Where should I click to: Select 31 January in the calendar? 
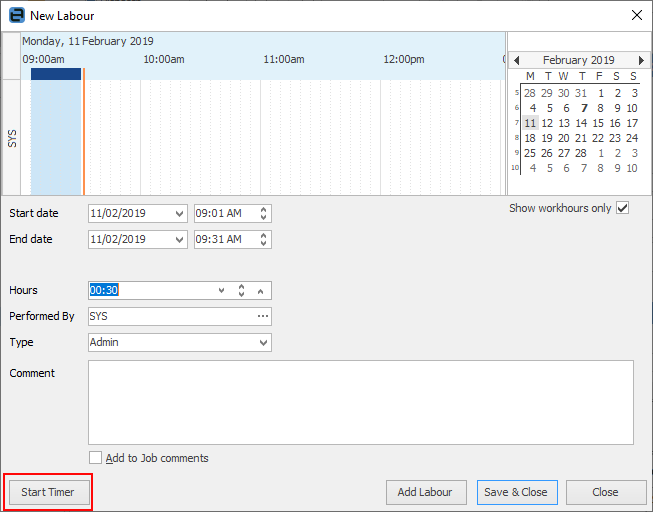(x=581, y=93)
